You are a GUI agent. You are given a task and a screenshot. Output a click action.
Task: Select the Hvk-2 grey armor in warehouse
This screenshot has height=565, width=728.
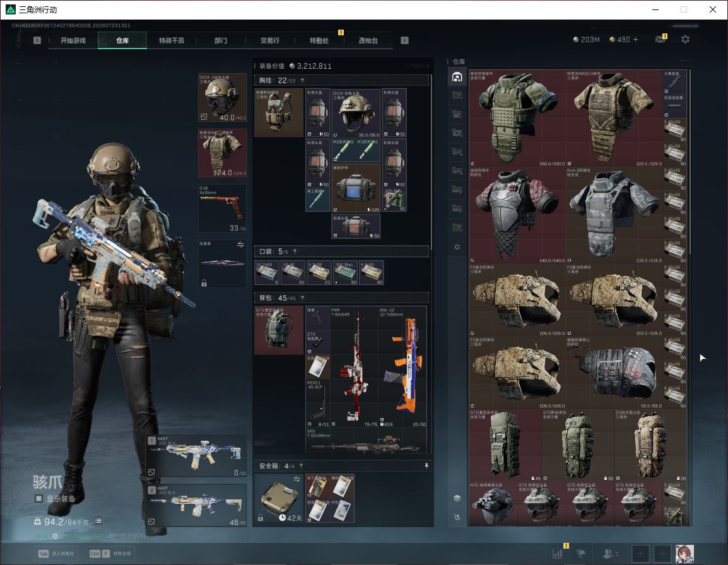point(614,215)
